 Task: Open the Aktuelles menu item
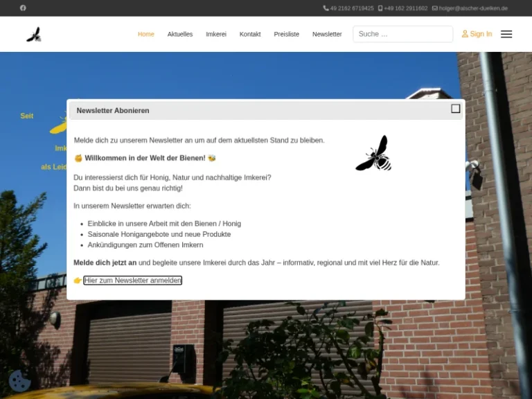click(x=180, y=34)
